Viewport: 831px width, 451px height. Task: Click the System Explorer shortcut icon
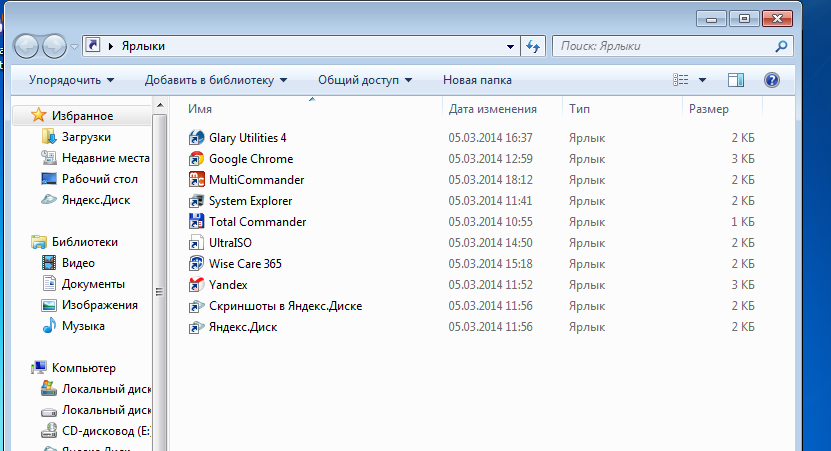[x=196, y=201]
